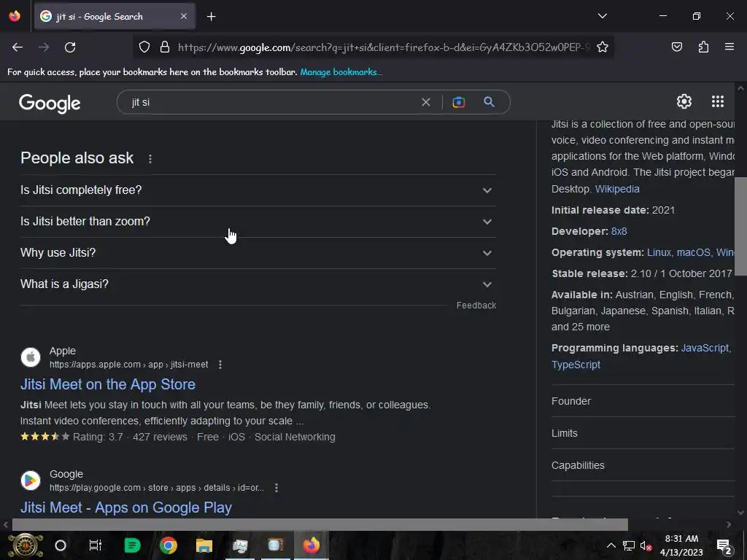Open the list all tabs chevron
This screenshot has width=747, height=560.
602,16
